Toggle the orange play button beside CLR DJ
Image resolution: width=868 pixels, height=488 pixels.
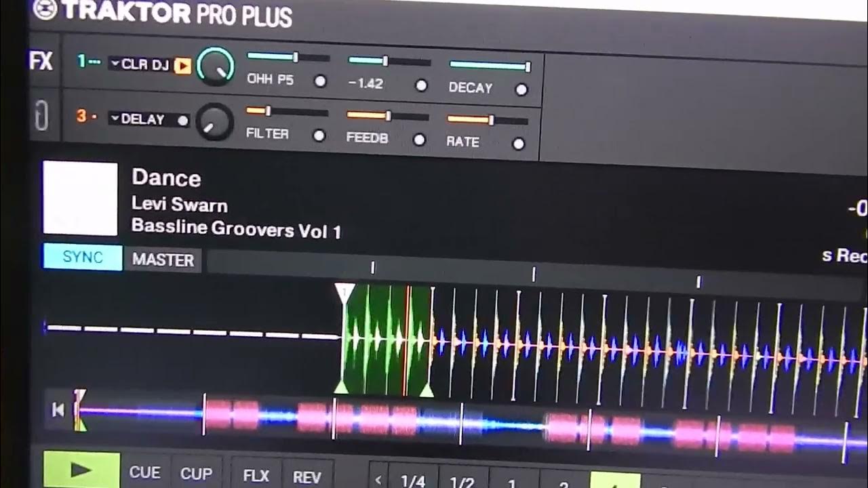pos(182,66)
